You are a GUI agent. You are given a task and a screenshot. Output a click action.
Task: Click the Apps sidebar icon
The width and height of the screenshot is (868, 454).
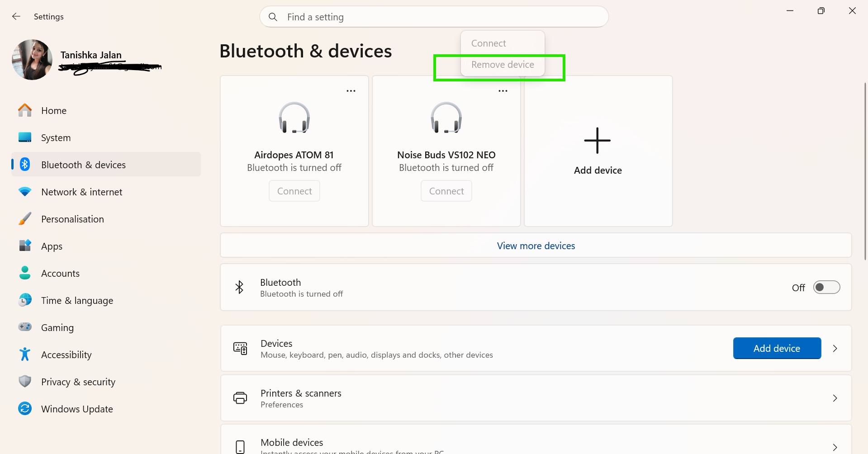pos(25,246)
